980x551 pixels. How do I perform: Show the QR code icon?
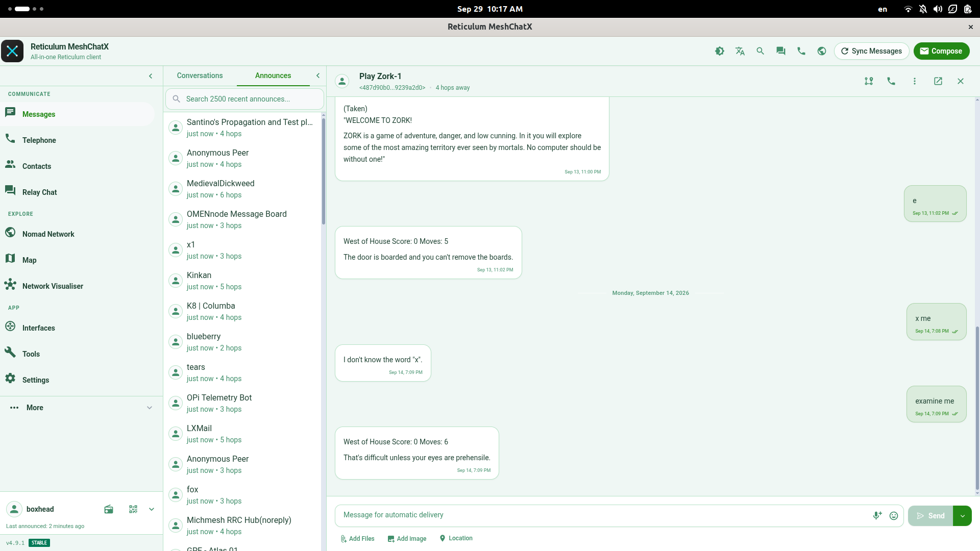tap(133, 509)
